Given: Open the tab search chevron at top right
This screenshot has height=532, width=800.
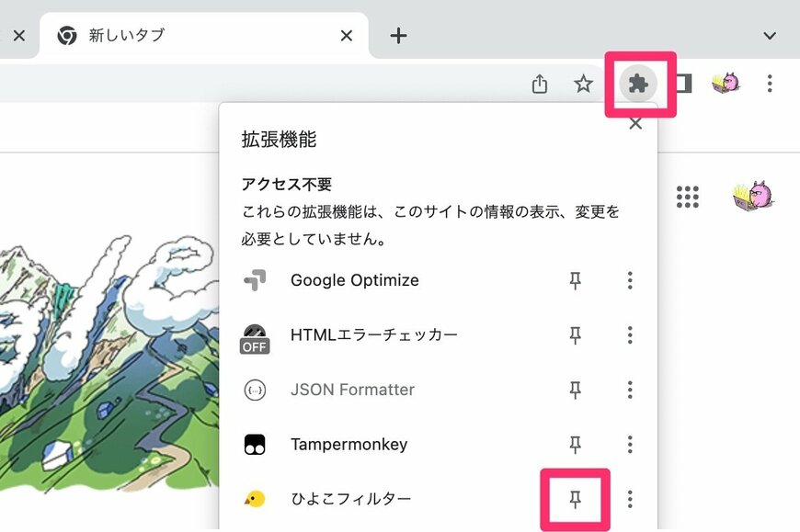Looking at the screenshot, I should pos(770,36).
